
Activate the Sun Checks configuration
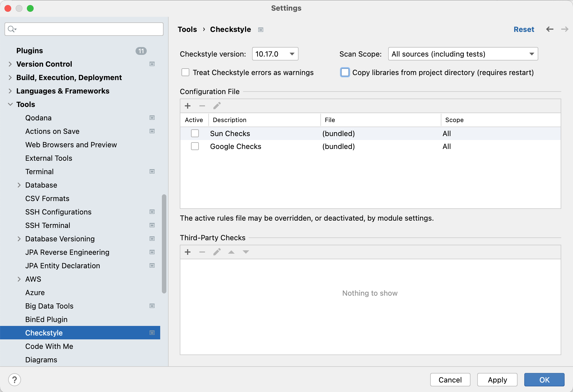point(195,133)
